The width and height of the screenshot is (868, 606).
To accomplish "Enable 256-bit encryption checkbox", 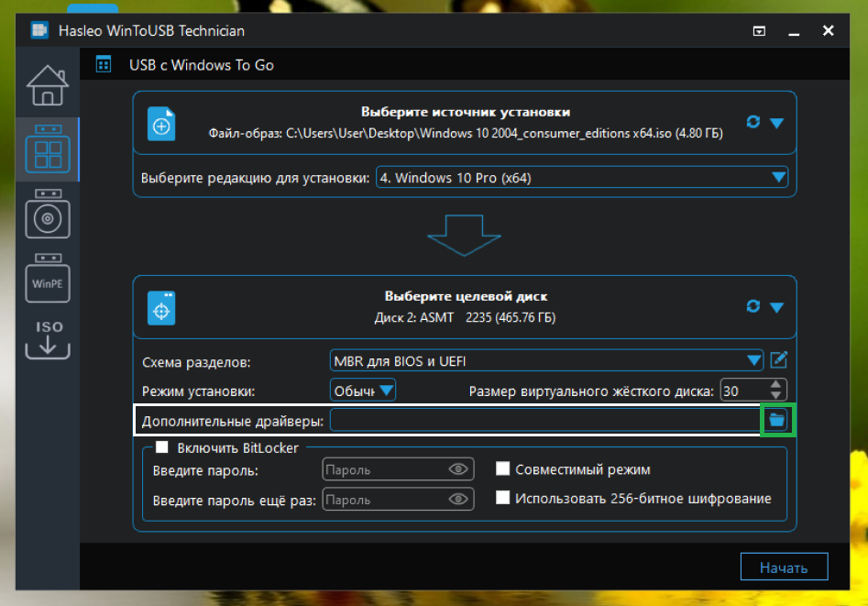I will point(502,498).
